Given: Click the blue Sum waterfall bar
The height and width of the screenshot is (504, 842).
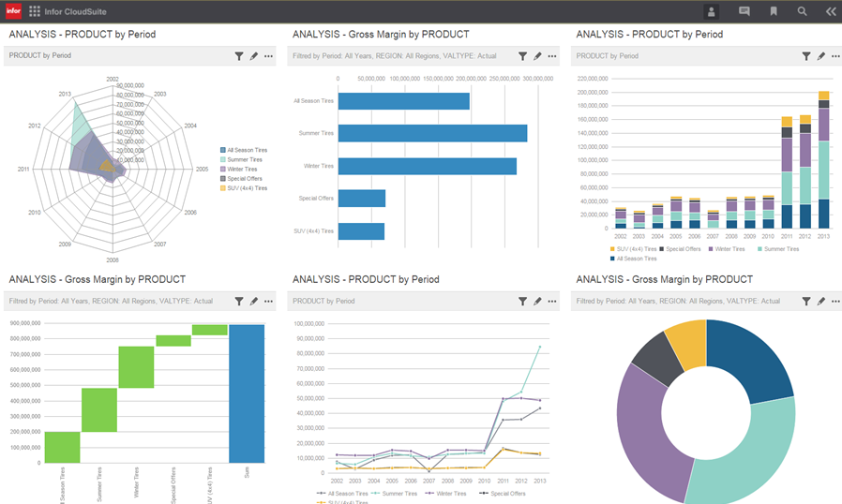Looking at the screenshot, I should pyautogui.click(x=247, y=393).
